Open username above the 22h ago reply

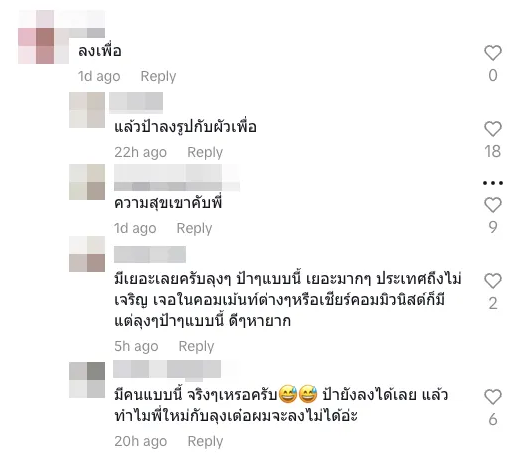(136, 102)
